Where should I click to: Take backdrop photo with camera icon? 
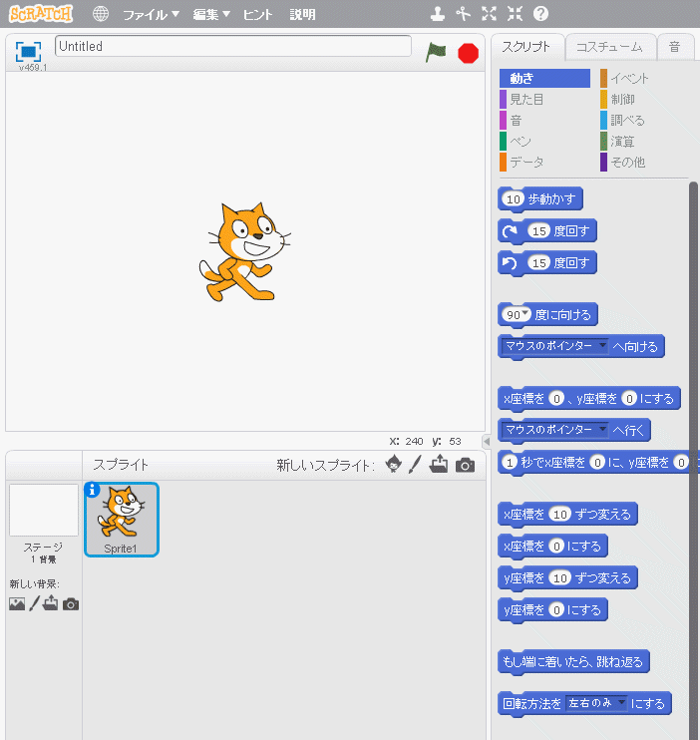pos(71,604)
